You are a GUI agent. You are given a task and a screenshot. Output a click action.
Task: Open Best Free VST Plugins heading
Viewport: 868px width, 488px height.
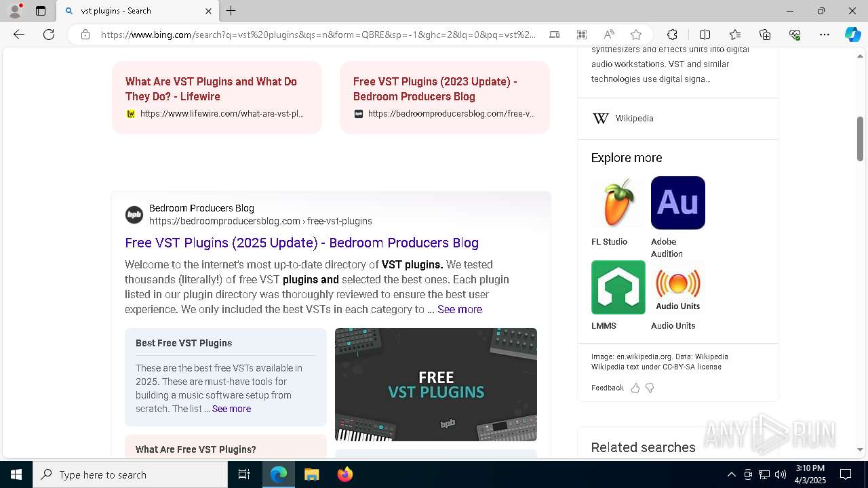click(x=184, y=343)
